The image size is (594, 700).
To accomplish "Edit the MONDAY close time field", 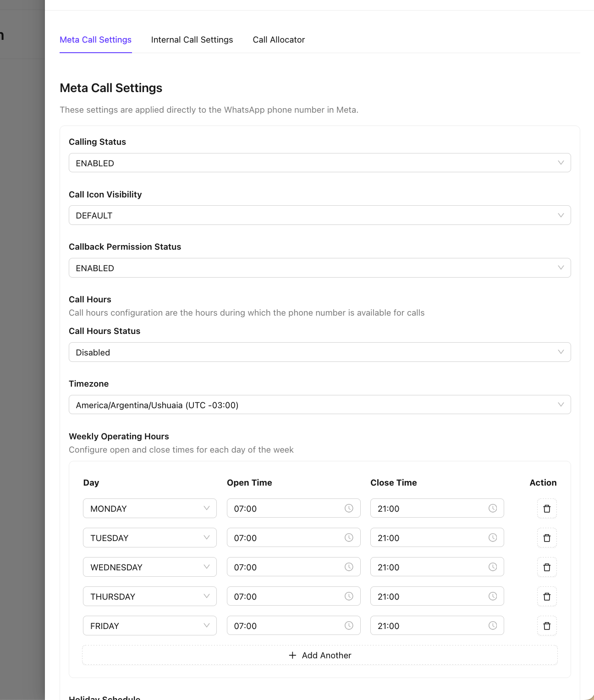I will click(437, 508).
